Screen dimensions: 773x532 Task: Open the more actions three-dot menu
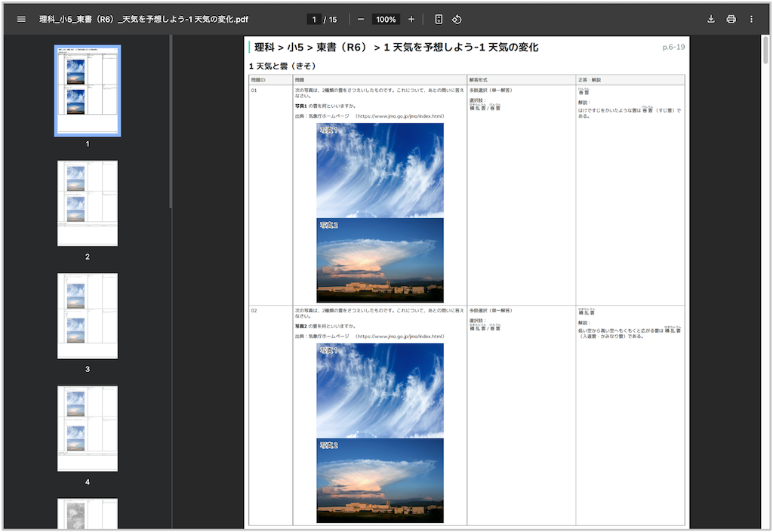[x=751, y=19]
